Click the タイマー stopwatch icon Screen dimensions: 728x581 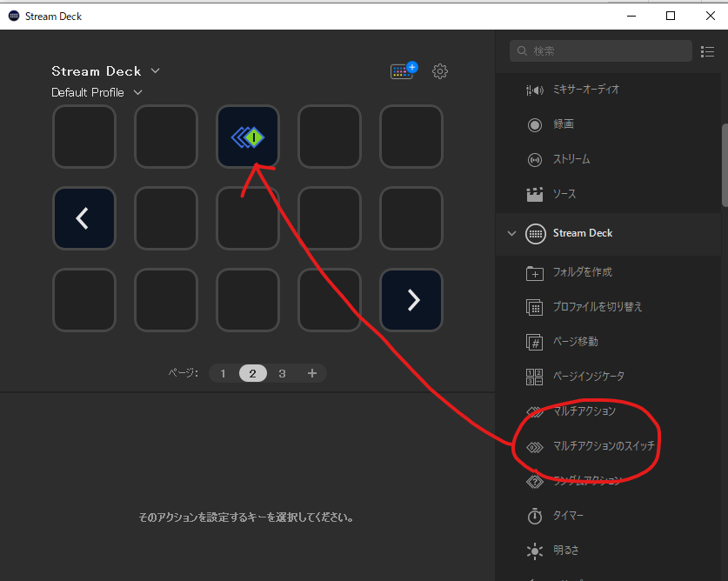[535, 516]
